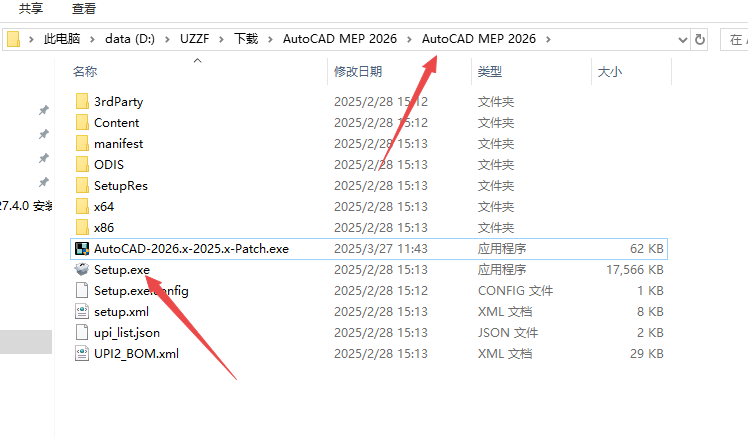
Task: Select the SetupRes folder icon
Action: click(x=82, y=185)
